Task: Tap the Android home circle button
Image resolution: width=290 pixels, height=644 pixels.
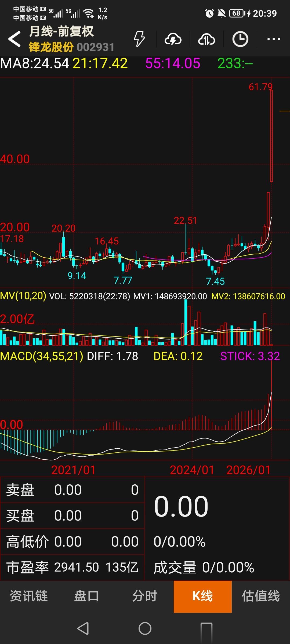Action: 145,628
